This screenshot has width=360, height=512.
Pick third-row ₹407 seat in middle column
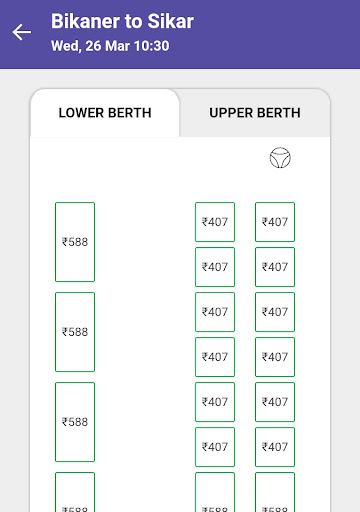point(215,312)
